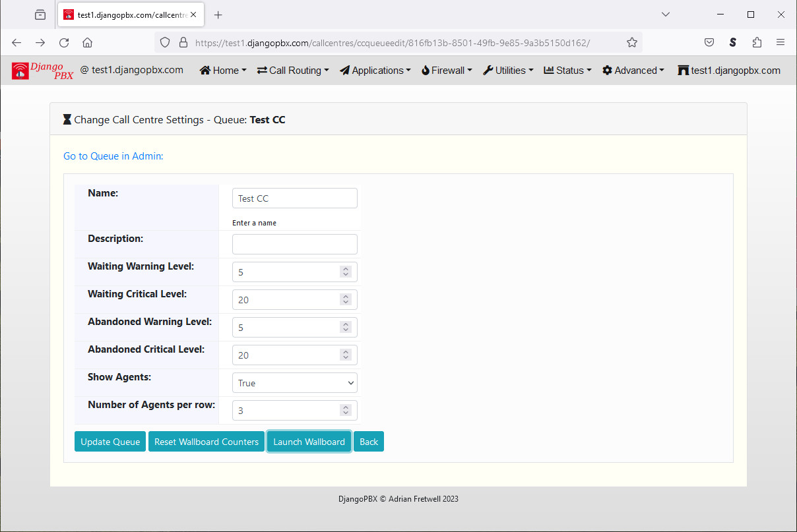Image resolution: width=797 pixels, height=532 pixels.
Task: Open the Show Agents dropdown
Action: tap(294, 383)
